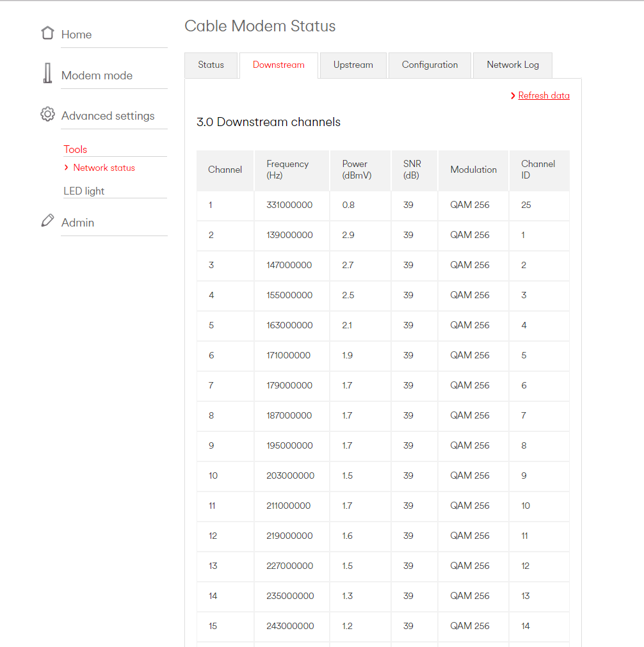Image resolution: width=644 pixels, height=647 pixels.
Task: Click the arrow beside Refresh data
Action: pyautogui.click(x=512, y=95)
